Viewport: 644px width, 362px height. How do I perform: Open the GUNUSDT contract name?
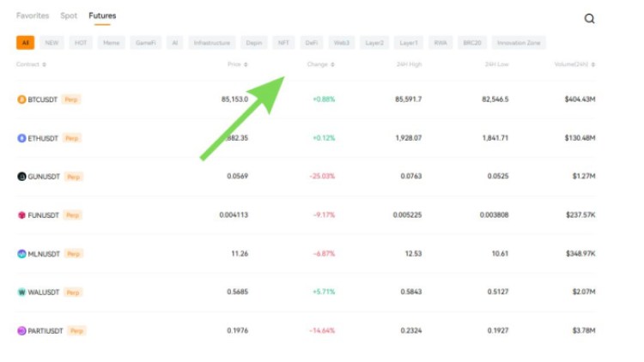point(44,177)
